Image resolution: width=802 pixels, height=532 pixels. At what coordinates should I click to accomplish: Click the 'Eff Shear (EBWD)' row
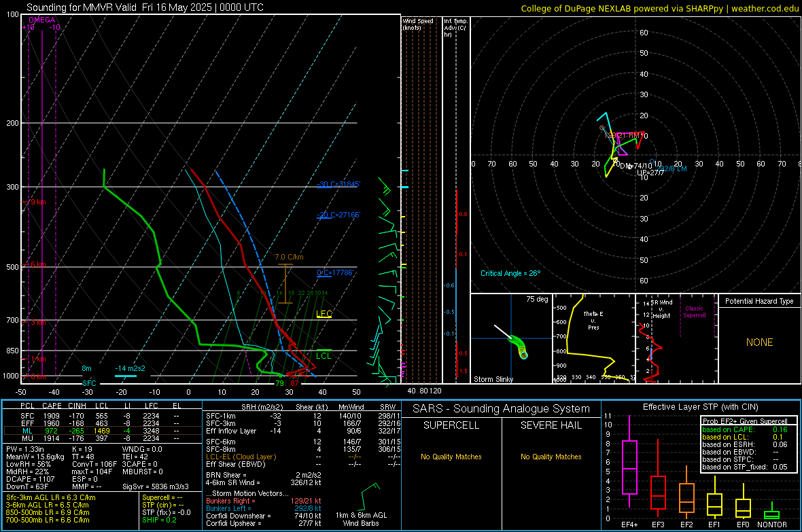(303, 464)
